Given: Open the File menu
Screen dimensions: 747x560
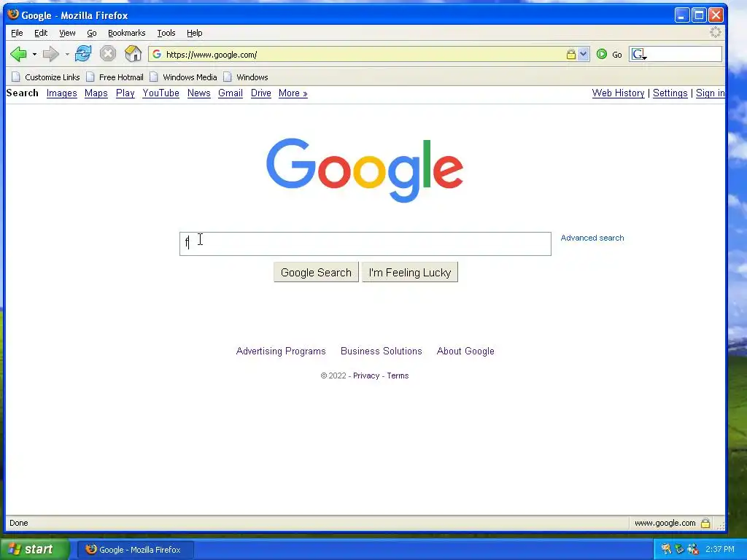Looking at the screenshot, I should [17, 33].
